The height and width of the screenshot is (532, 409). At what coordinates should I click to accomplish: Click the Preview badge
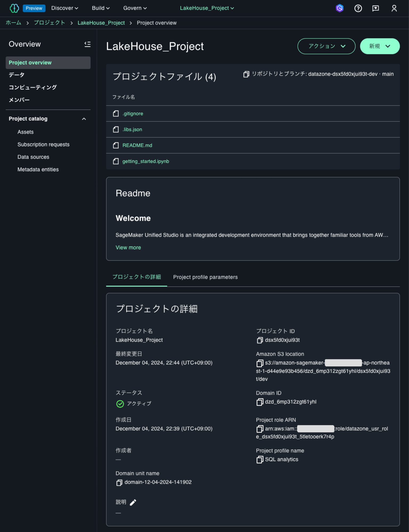[34, 8]
